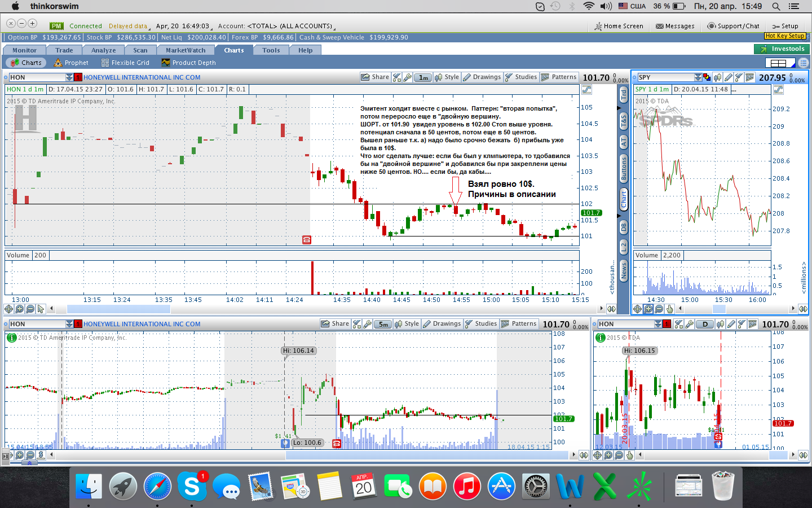Image resolution: width=812 pixels, height=508 pixels.
Task: Open the App Store from the Dock
Action: pos(501,486)
